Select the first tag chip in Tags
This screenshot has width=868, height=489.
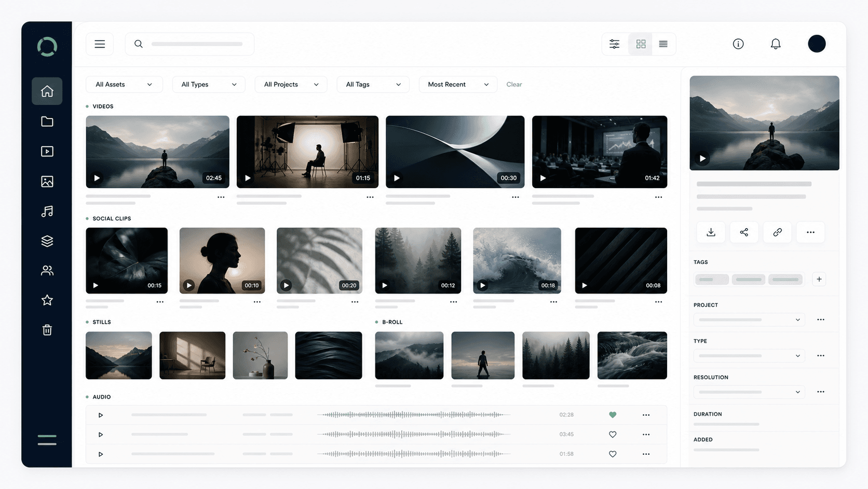tap(712, 280)
